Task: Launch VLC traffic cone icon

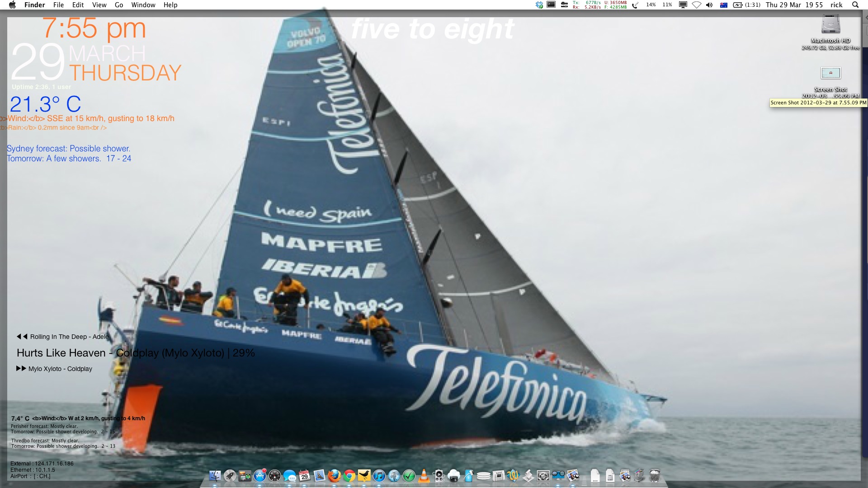Action: point(424,475)
